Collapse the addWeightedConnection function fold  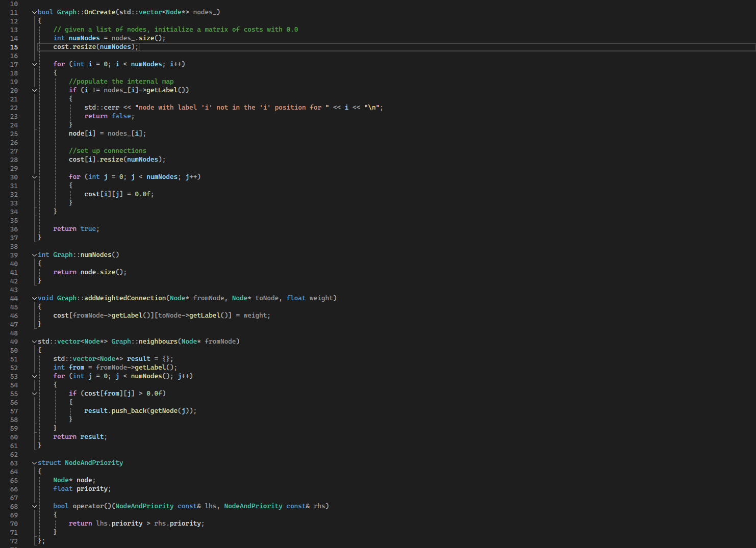[34, 298]
